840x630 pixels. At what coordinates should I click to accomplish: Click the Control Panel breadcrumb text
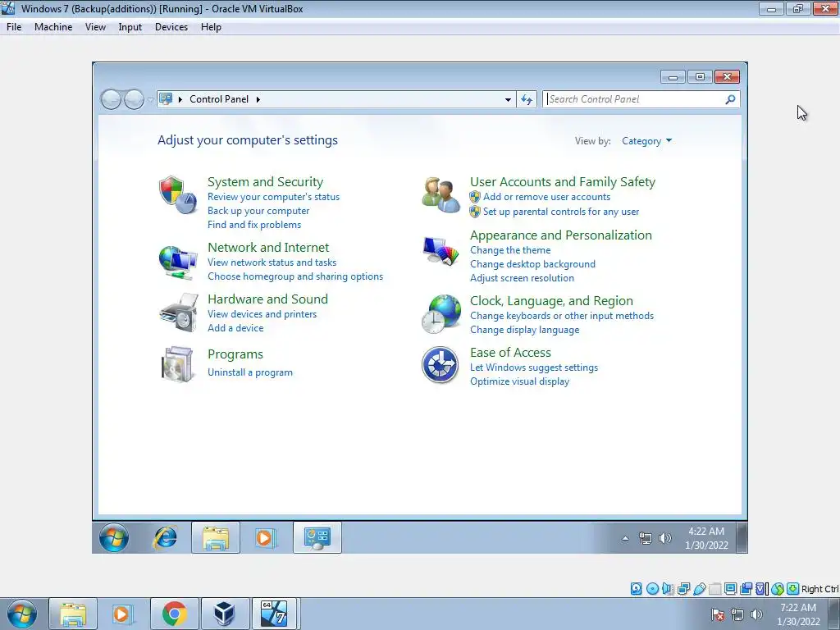click(219, 99)
